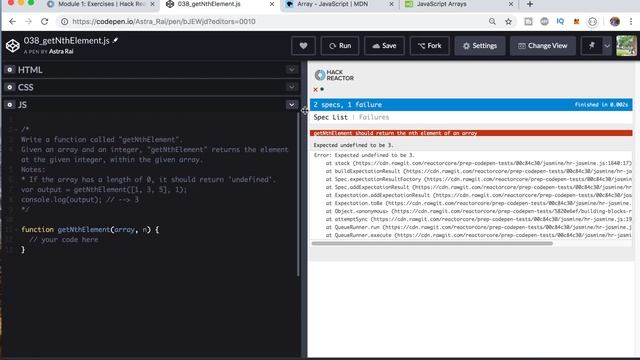Viewport: 640px width, 360px height.
Task: Open the Change View menu
Action: pos(542,46)
